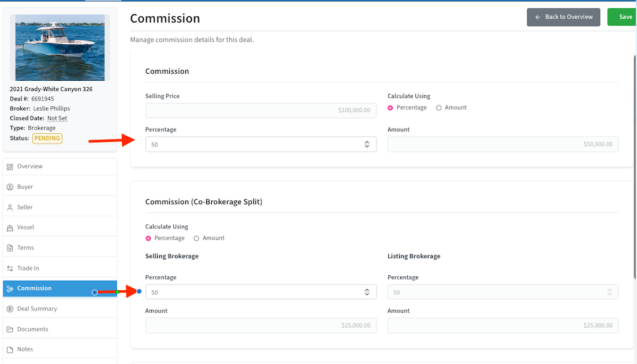637x364 pixels.
Task: Click the Deal Summary dollar icon
Action: 10,309
